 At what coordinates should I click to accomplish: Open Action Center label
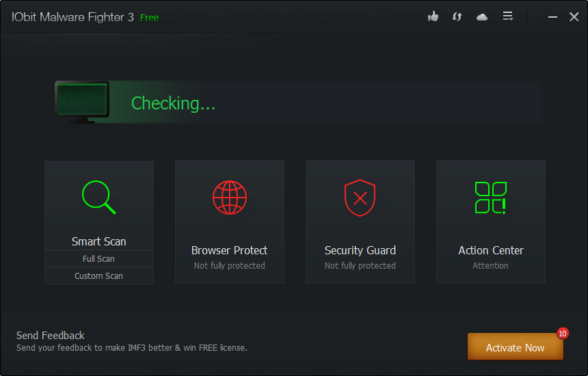490,250
